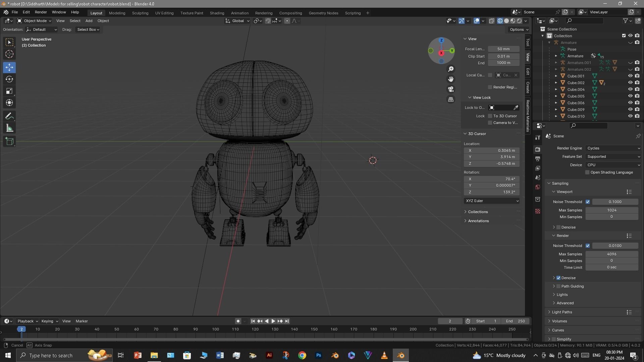Expand the Light Paths panel

pyautogui.click(x=562, y=312)
